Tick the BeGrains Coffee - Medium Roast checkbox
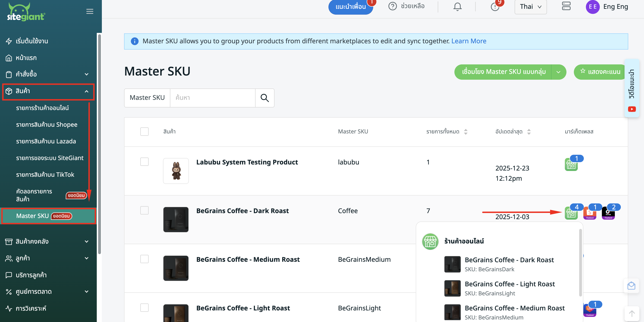This screenshot has height=322, width=644. (x=144, y=259)
